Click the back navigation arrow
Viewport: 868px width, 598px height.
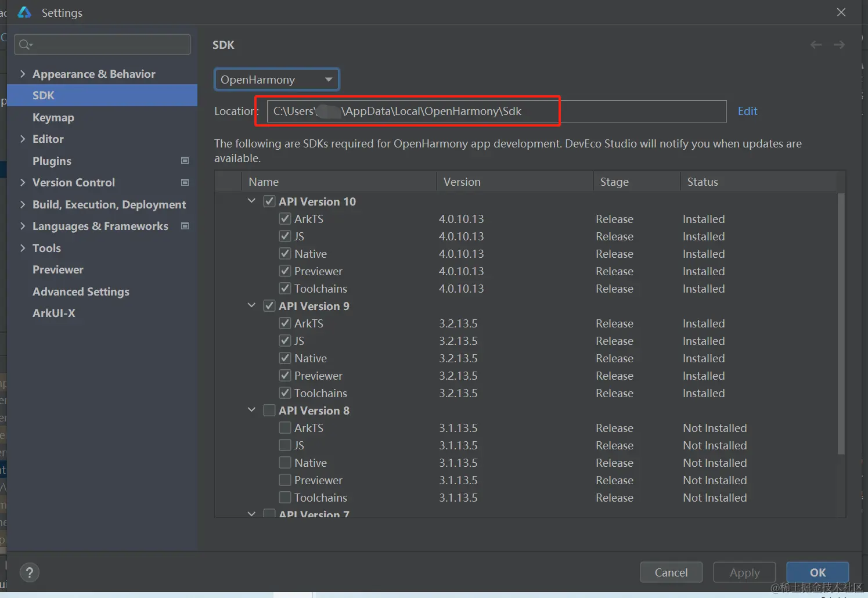(x=816, y=45)
